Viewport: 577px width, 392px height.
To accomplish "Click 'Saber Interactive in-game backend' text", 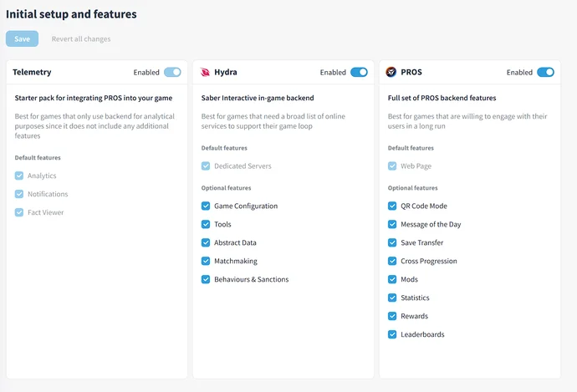I will click(258, 98).
